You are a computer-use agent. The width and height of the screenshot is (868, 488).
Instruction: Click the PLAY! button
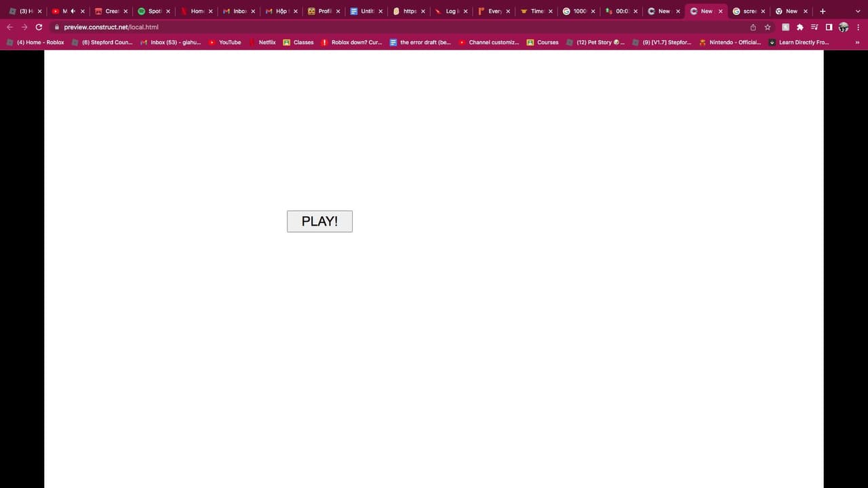pos(319,221)
